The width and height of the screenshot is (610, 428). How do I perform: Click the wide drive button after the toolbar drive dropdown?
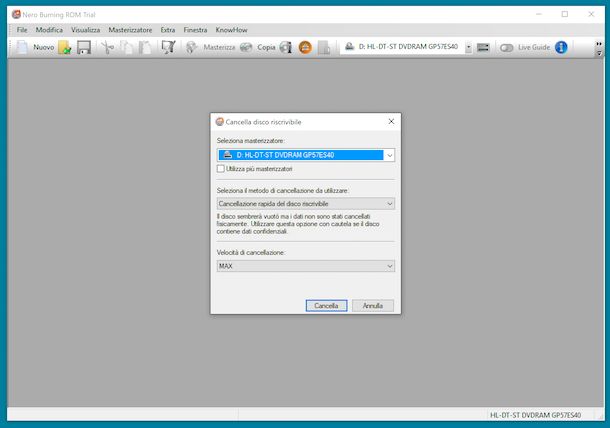coord(483,47)
